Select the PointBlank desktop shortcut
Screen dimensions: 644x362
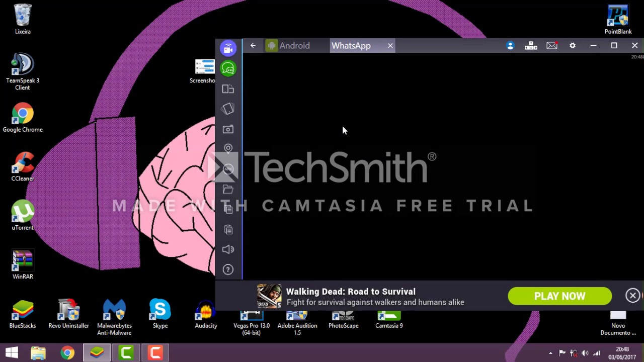(x=618, y=20)
